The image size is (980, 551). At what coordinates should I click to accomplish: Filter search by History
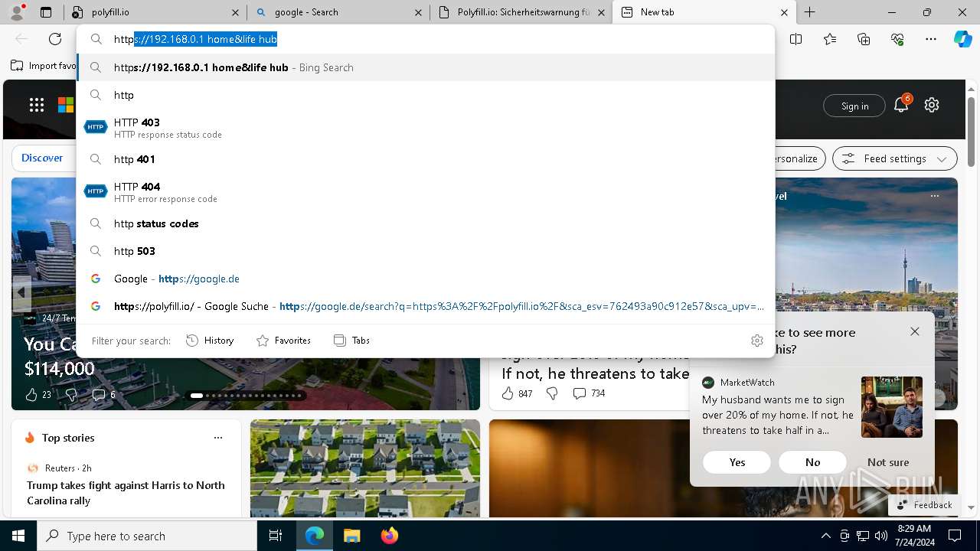coord(210,341)
